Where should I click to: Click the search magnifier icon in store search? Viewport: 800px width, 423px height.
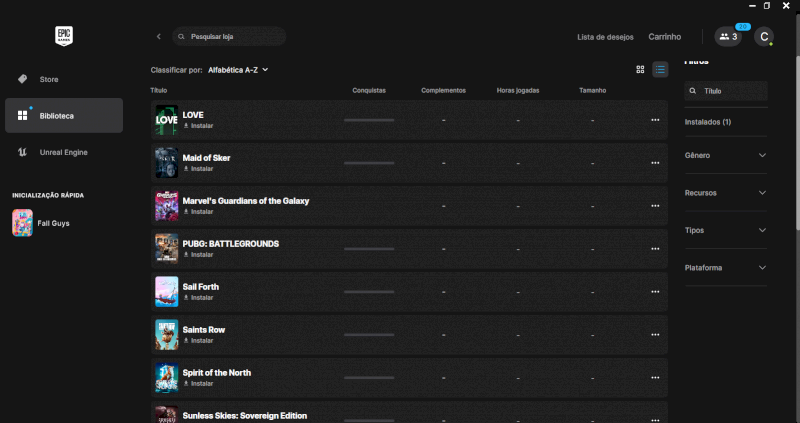pyautogui.click(x=181, y=37)
